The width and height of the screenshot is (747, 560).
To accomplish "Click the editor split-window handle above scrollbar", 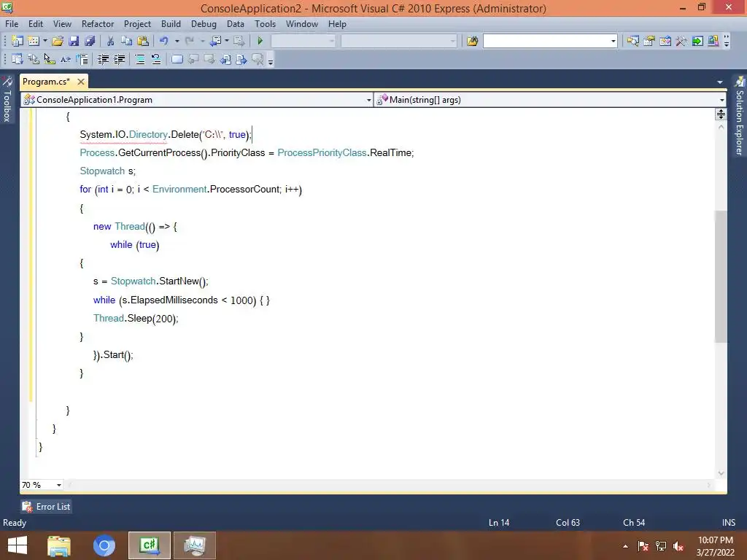I will 721,114.
